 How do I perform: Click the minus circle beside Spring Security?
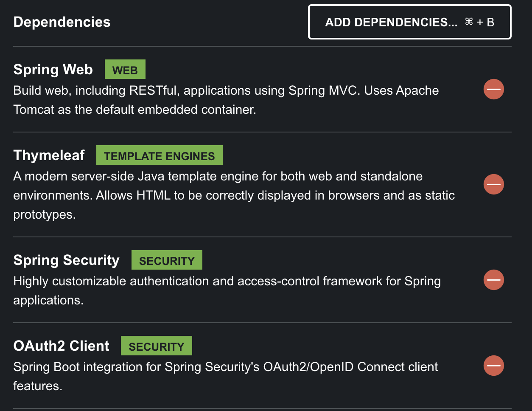point(493,280)
